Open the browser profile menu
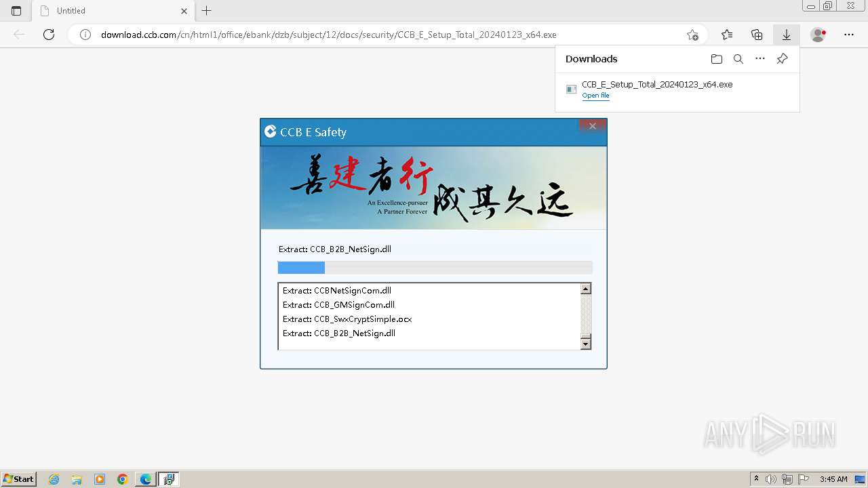Viewport: 868px width, 488px height. coord(818,35)
